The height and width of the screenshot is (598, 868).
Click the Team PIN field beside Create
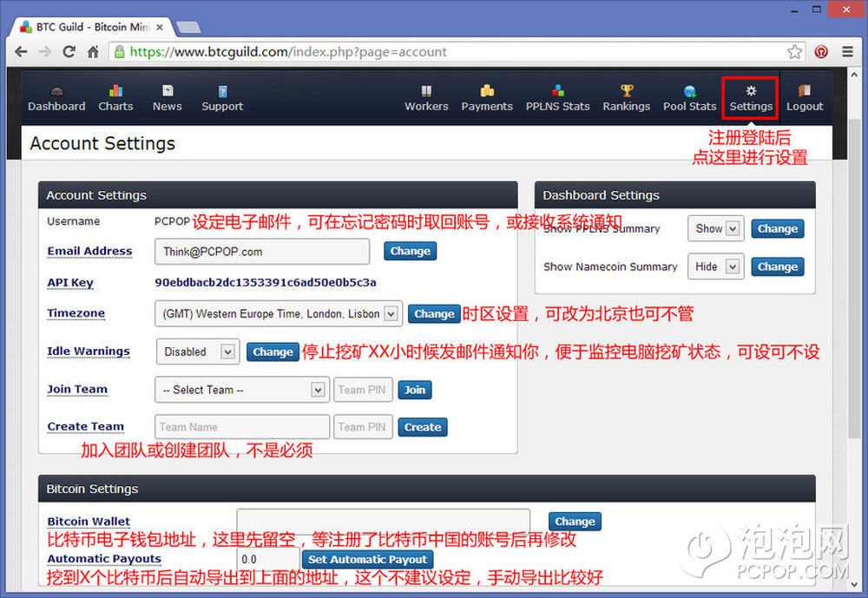[x=363, y=427]
